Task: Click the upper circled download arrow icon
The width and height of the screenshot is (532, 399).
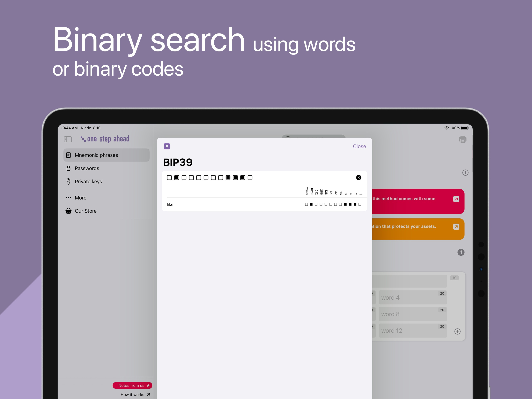Action: coord(465,173)
